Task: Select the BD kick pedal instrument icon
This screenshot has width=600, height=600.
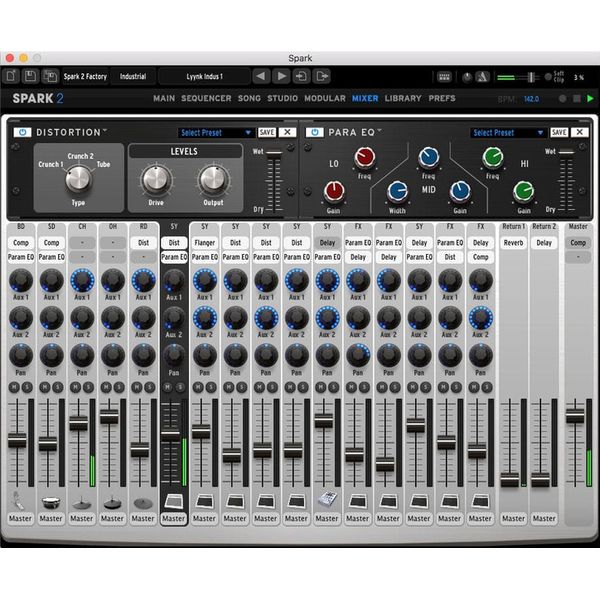Action: [x=18, y=501]
